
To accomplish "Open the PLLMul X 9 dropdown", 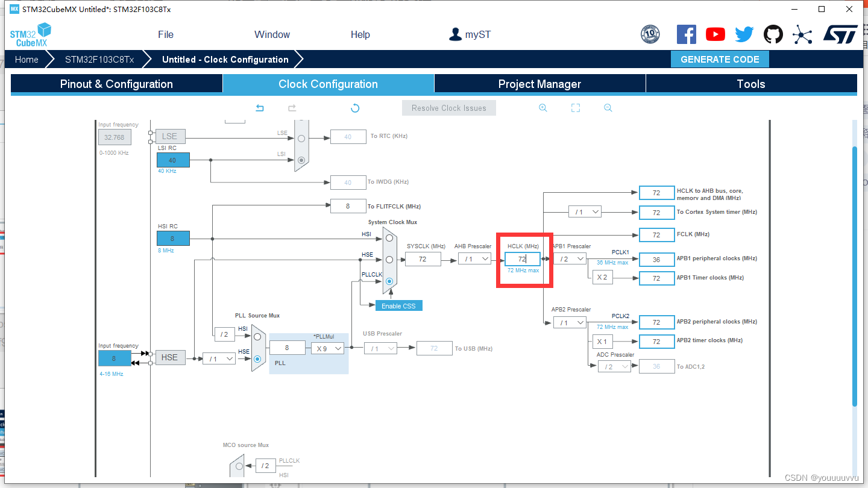I will click(x=327, y=348).
